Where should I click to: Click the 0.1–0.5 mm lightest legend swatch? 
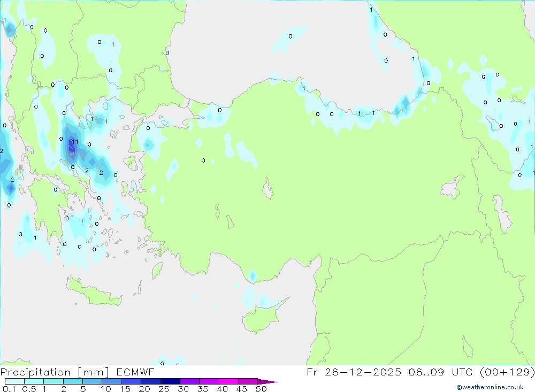click(x=14, y=381)
